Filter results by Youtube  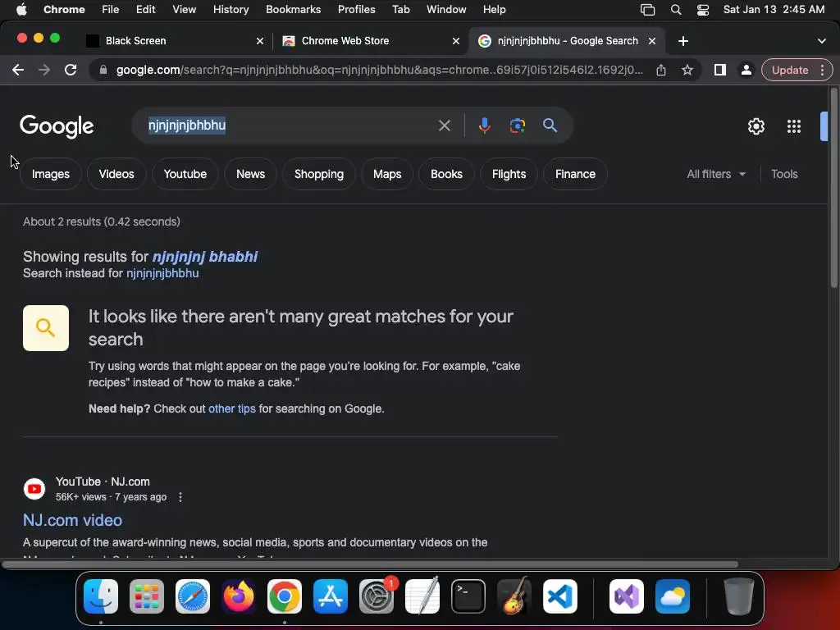click(x=185, y=174)
